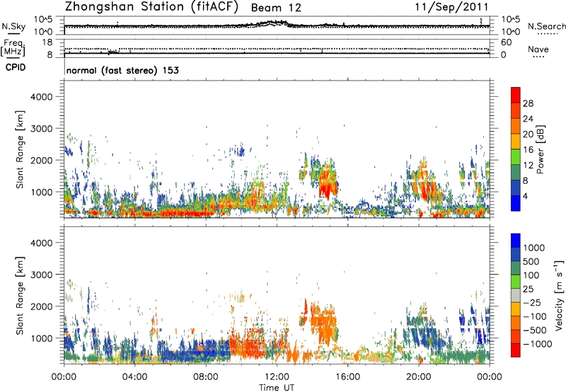Screen dimensions: 566x392
Task: Click the 18 tick on Freq. axis
Action: (47, 42)
